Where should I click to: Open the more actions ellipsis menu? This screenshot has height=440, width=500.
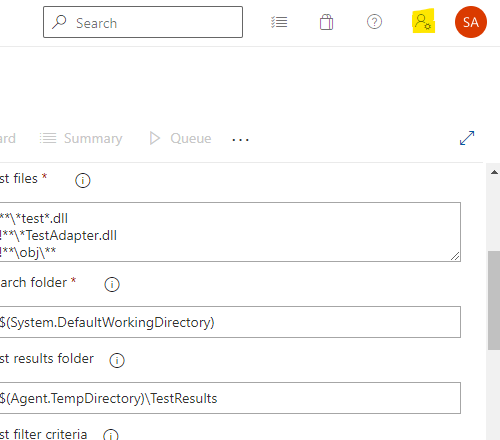pos(240,140)
